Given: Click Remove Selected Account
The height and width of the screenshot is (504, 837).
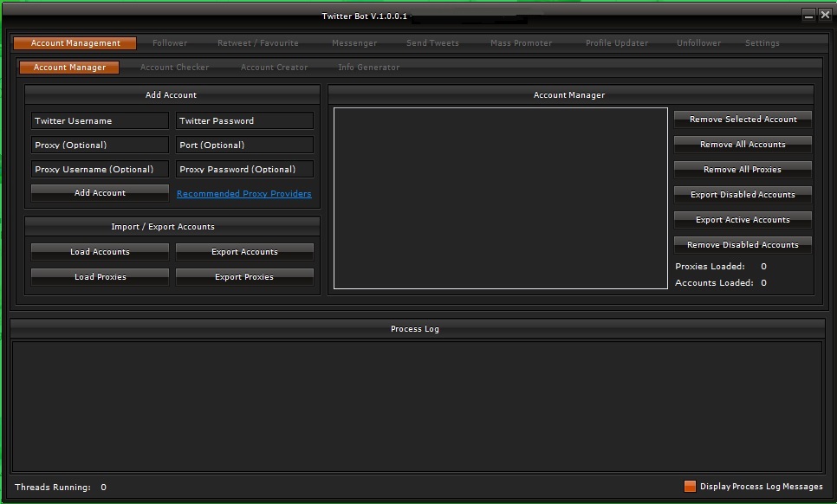Looking at the screenshot, I should (x=743, y=120).
